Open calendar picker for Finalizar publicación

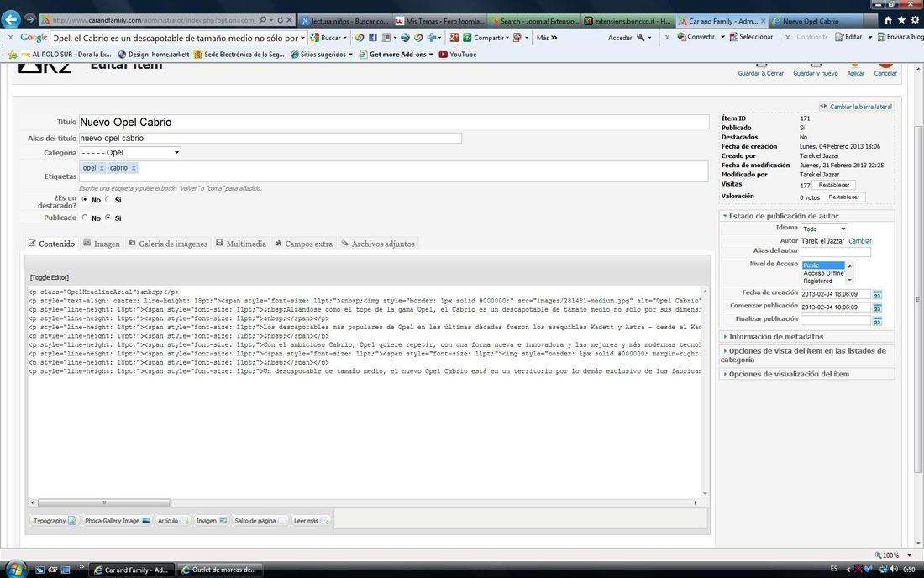coord(878,321)
